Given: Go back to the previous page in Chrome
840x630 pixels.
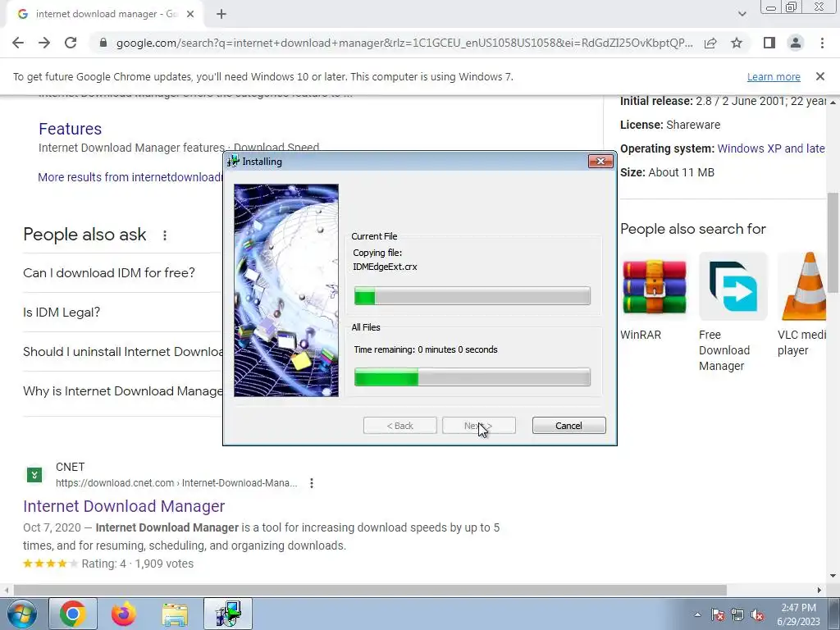Looking at the screenshot, I should (x=18, y=43).
